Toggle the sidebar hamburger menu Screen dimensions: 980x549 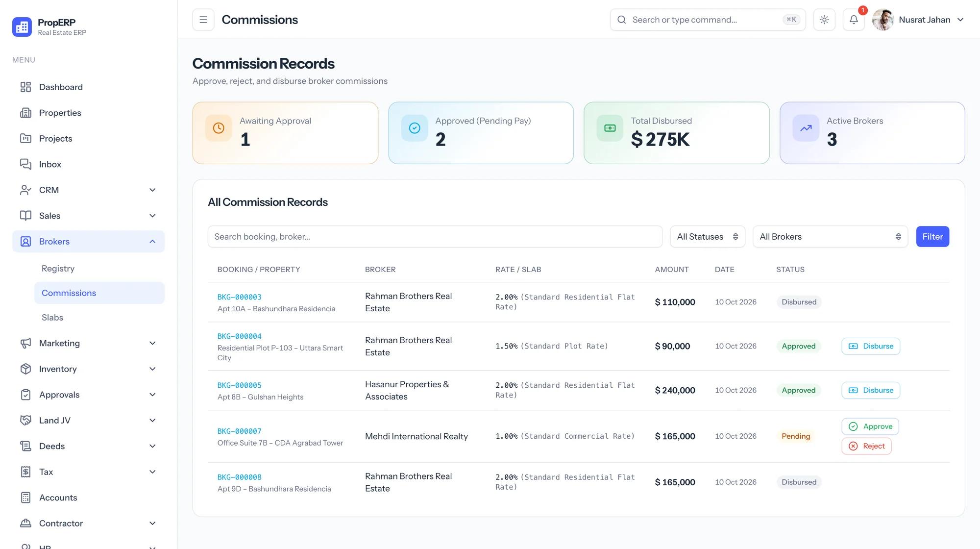203,20
